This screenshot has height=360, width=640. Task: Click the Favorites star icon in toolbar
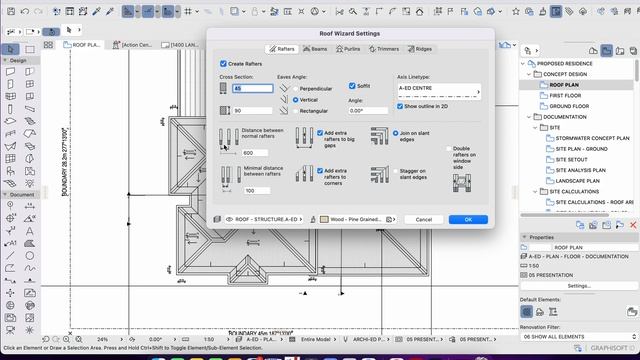point(516,11)
